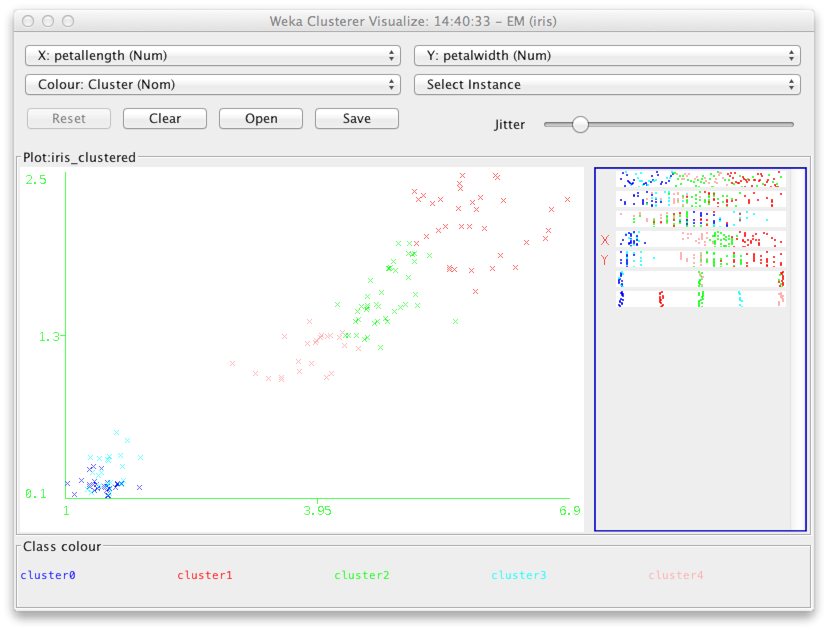Click the 3.95 x-axis tick label
The image size is (828, 631).
click(x=317, y=511)
